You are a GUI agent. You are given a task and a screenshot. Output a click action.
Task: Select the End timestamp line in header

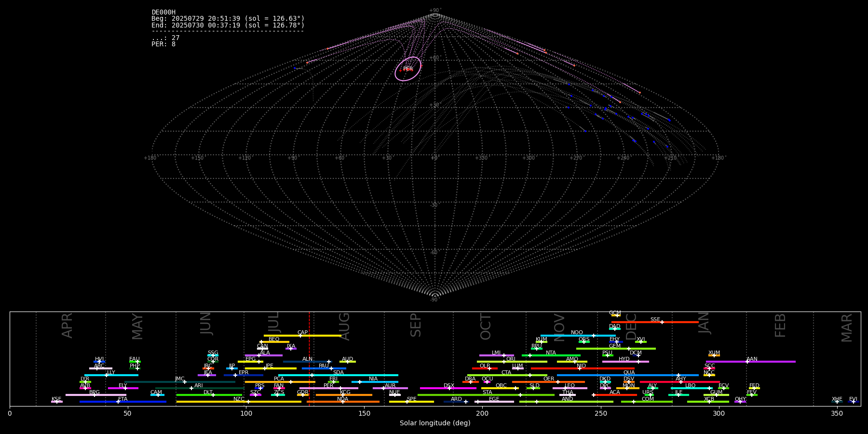coord(228,25)
